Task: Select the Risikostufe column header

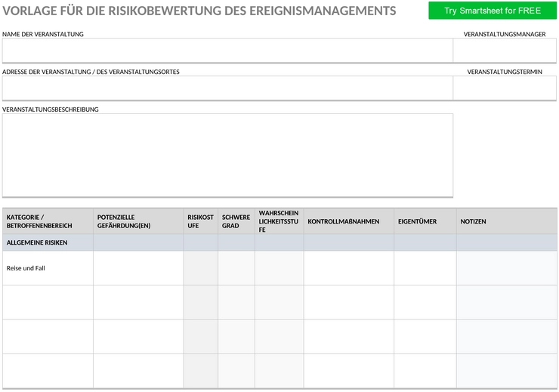Action: click(201, 221)
